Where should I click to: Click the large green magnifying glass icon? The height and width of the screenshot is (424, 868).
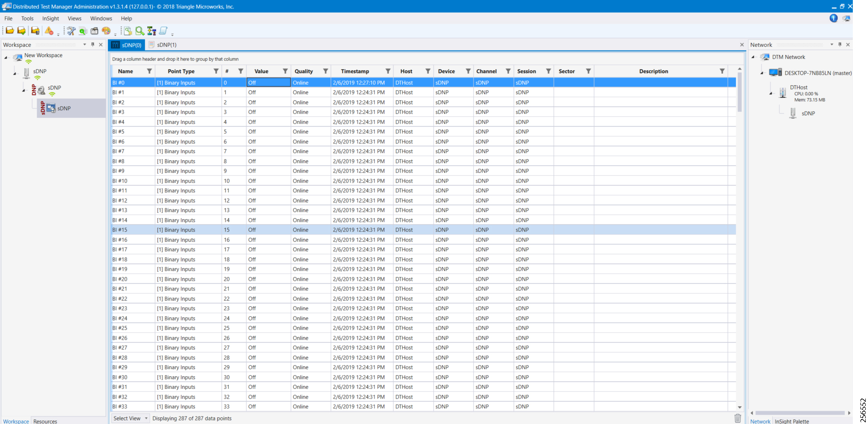(140, 31)
